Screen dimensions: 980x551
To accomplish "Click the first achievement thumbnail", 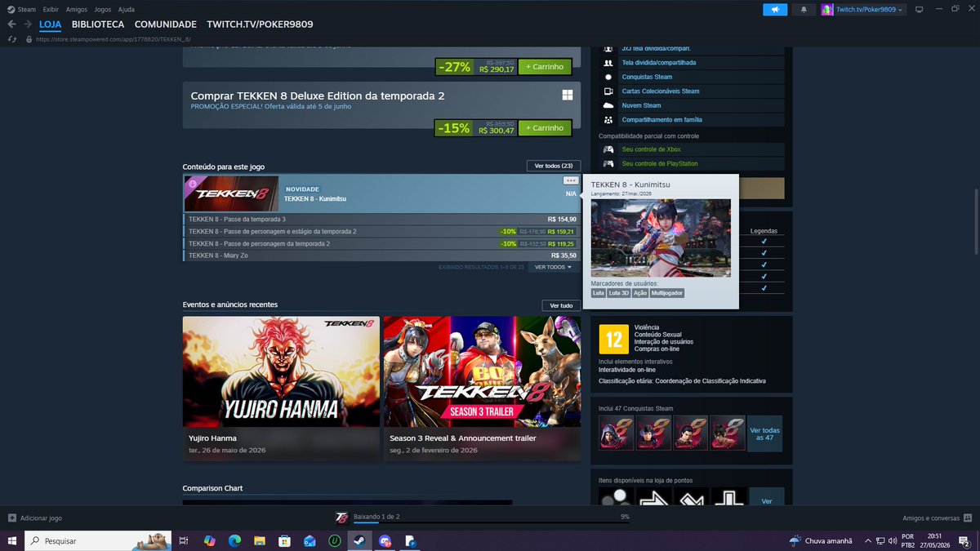I will click(616, 433).
